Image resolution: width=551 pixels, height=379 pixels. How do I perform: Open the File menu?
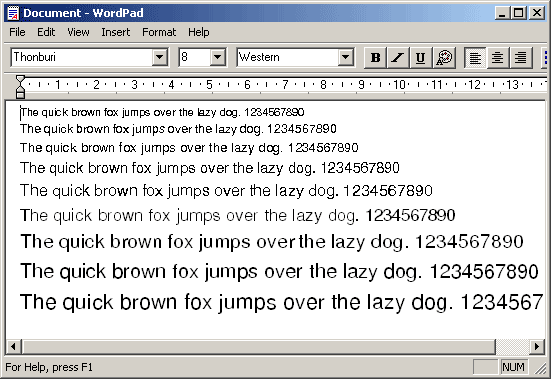coord(17,32)
